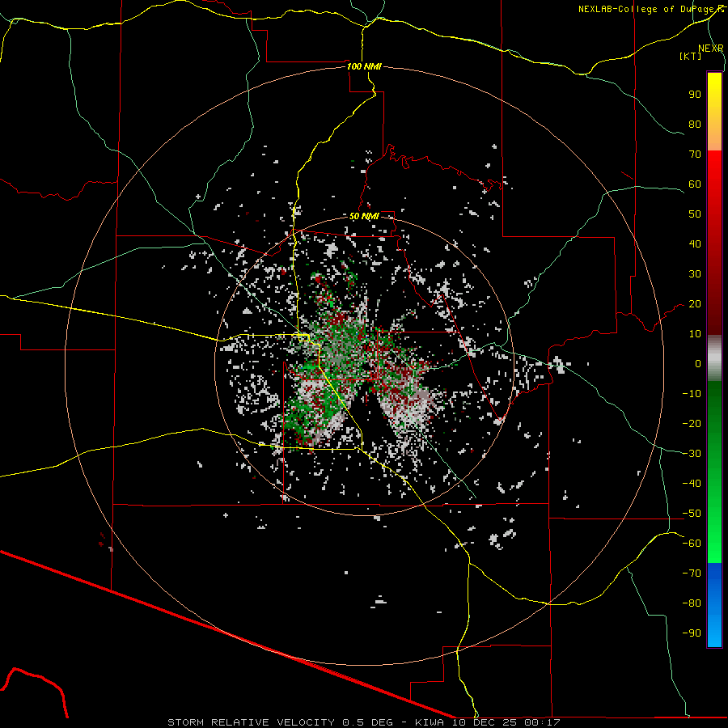728x728 pixels.
Task: Click the -70 value on velocity scale
Action: pos(692,574)
